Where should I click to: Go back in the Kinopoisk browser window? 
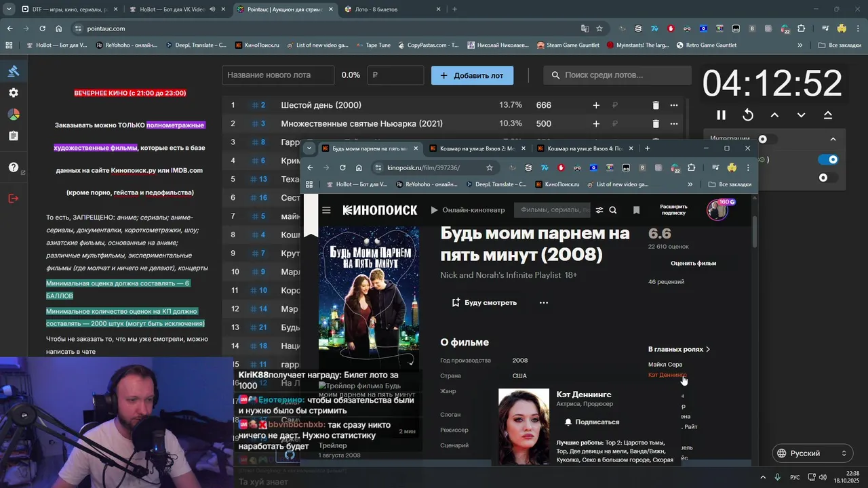tap(310, 167)
